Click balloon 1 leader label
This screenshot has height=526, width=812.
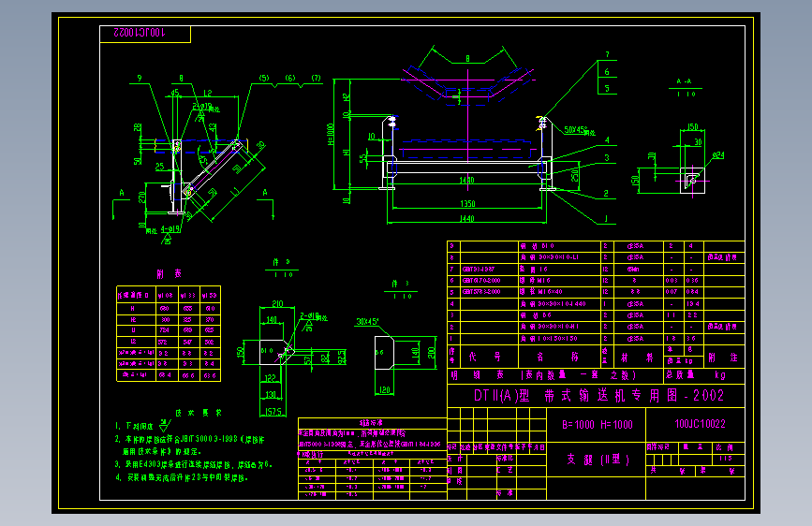(x=606, y=219)
